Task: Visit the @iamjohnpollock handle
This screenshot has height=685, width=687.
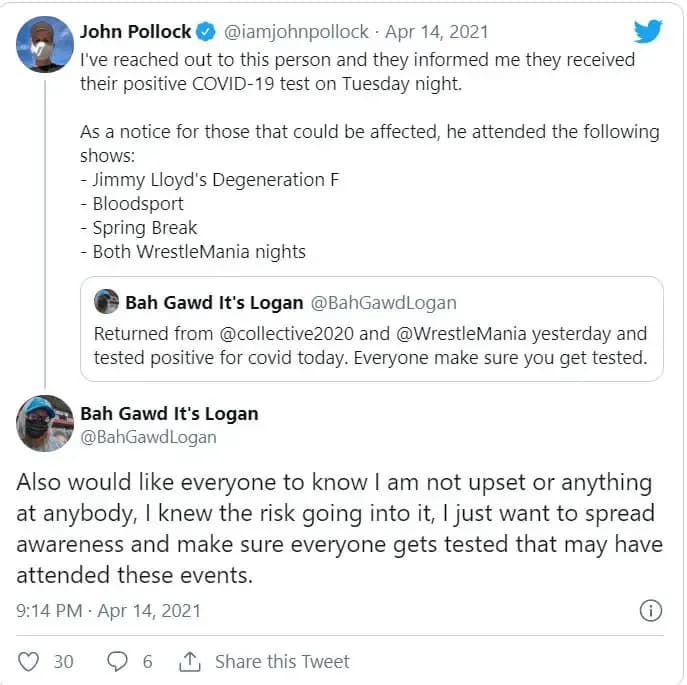Action: click(x=289, y=32)
